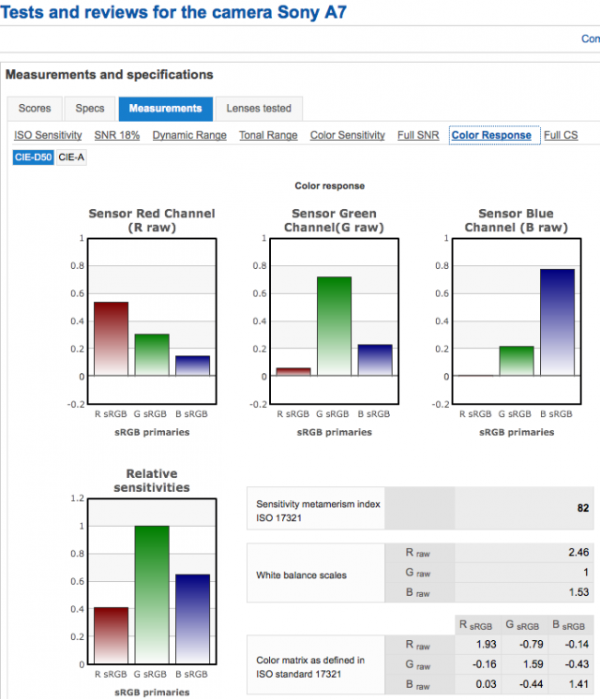Screen dimensions: 600x700
Task: Show the Dynamic Range chart
Action: click(x=189, y=135)
